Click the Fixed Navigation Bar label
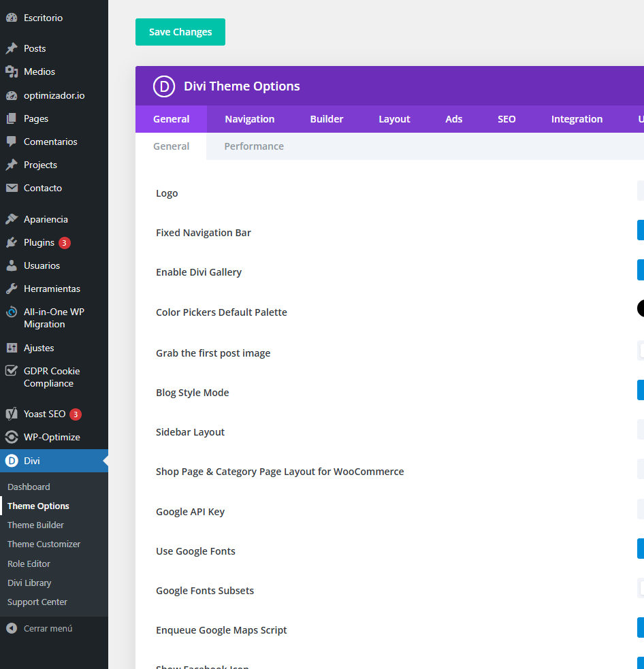 click(203, 233)
